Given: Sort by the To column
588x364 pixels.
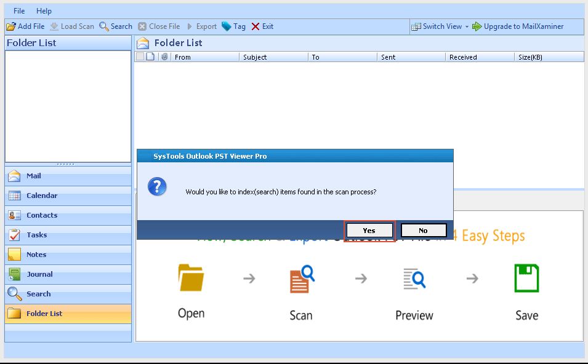Looking at the screenshot, I should [x=342, y=57].
